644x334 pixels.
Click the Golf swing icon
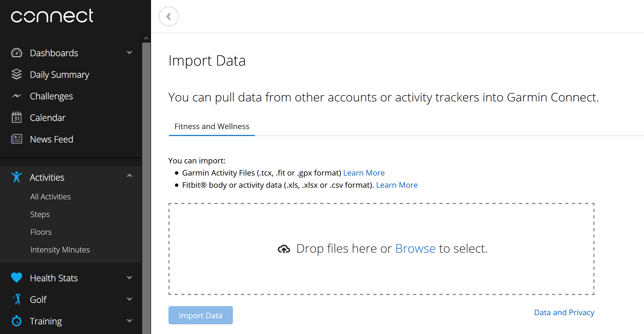17,299
